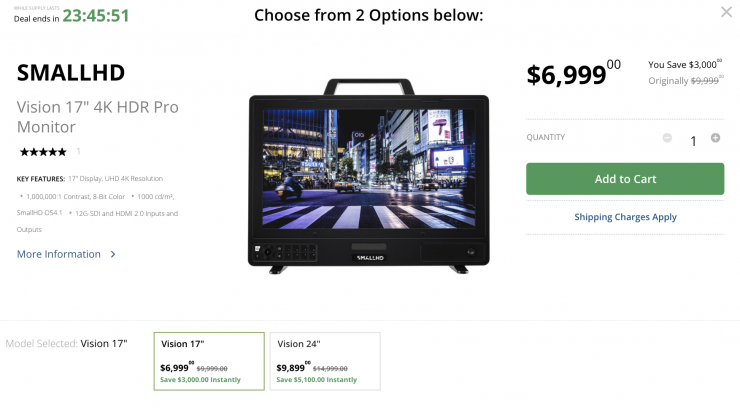740x415 pixels.
Task: Click the review count next to the stars
Action: (x=79, y=152)
